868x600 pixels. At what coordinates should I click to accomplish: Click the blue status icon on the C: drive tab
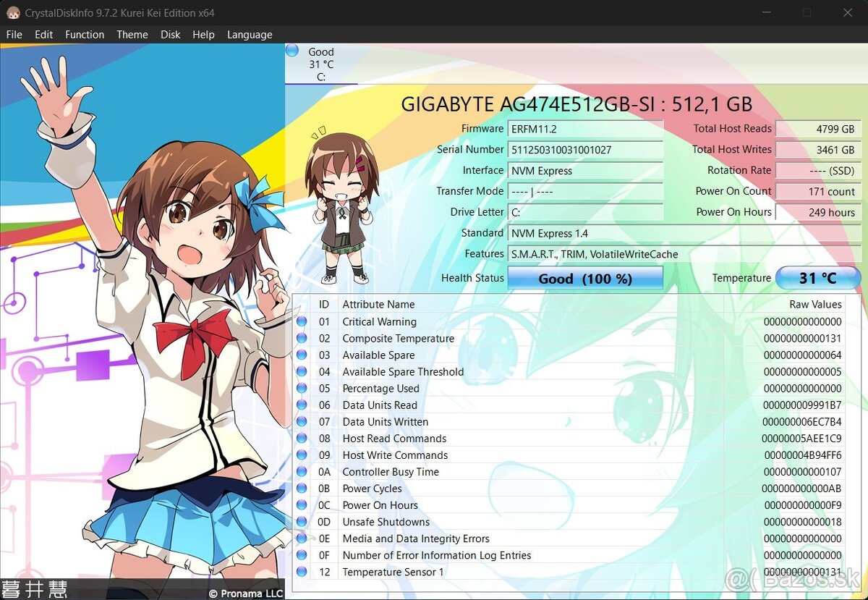click(x=292, y=49)
